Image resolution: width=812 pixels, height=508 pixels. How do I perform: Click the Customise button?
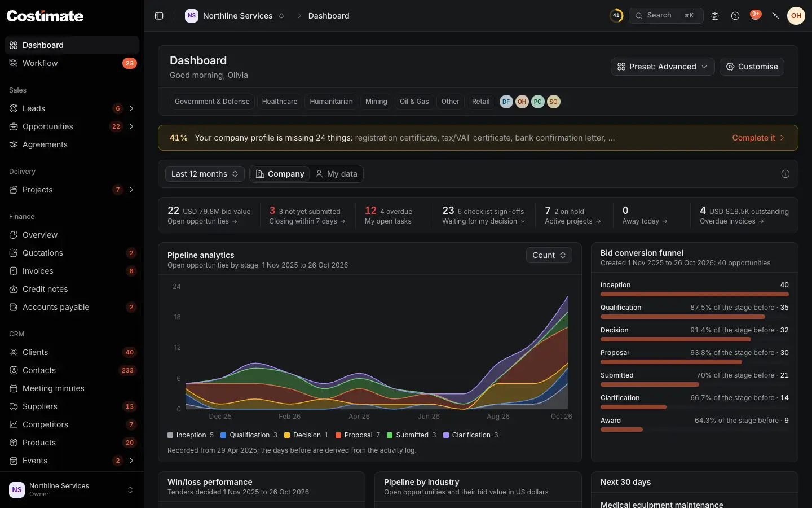(x=752, y=67)
